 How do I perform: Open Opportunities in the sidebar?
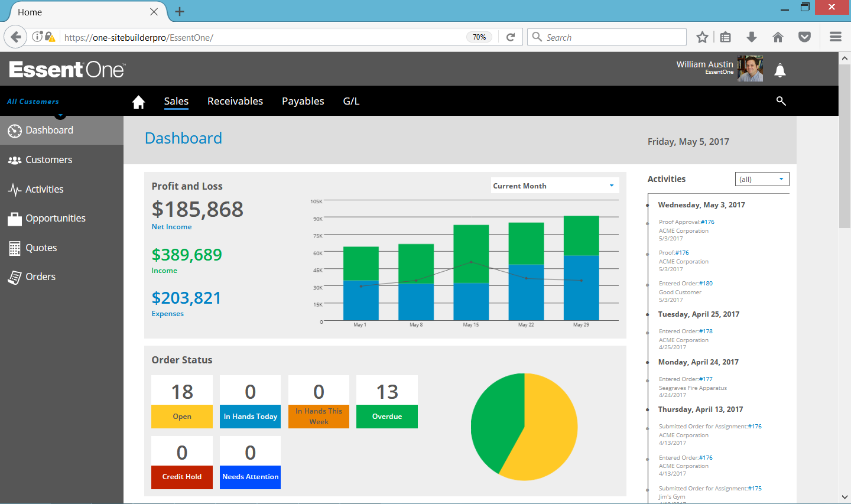point(61,218)
